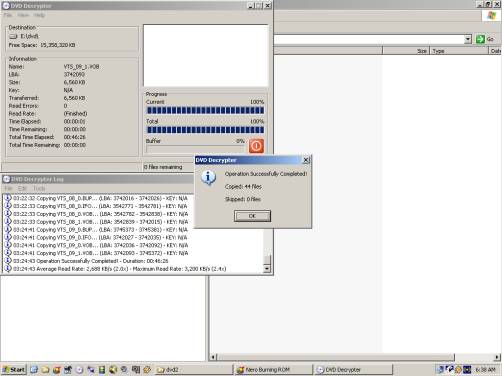Click the green Go button
This screenshot has width=502, height=376.
coord(485,39)
